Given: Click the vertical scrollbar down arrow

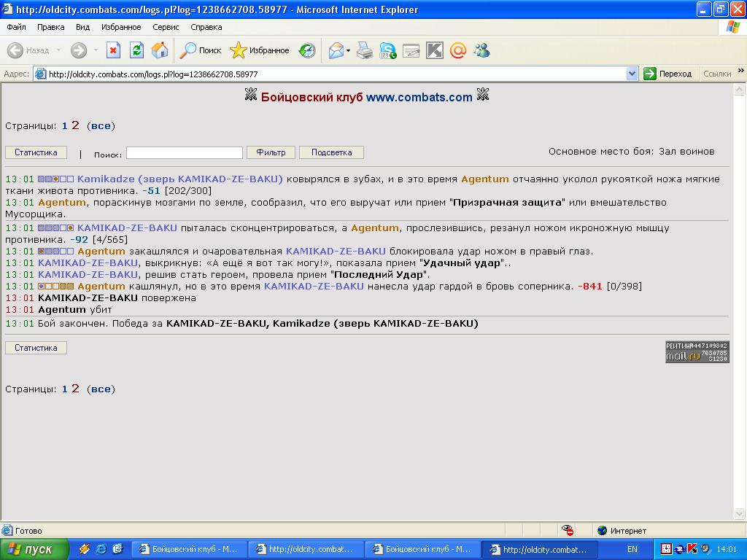Looking at the screenshot, I should coord(740,514).
